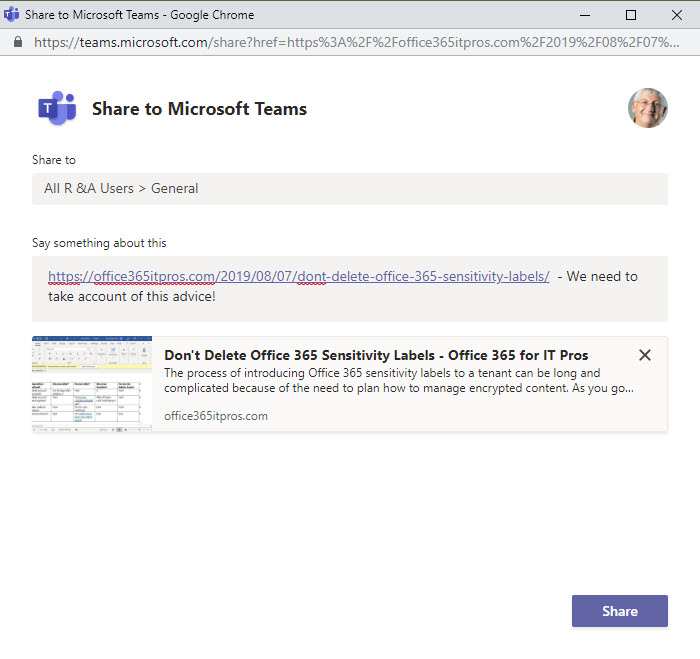The height and width of the screenshot is (659, 700).
Task: Remove the link preview card with X
Action: click(644, 355)
